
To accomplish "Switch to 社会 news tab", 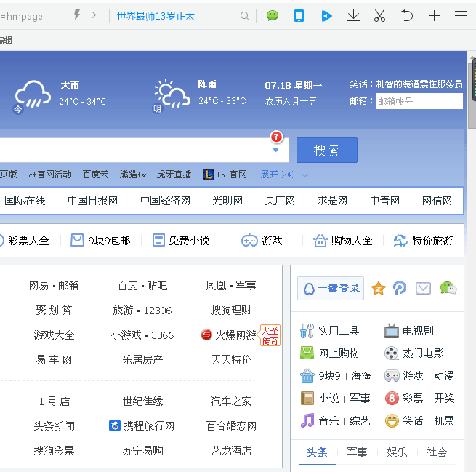I will pos(437,452).
